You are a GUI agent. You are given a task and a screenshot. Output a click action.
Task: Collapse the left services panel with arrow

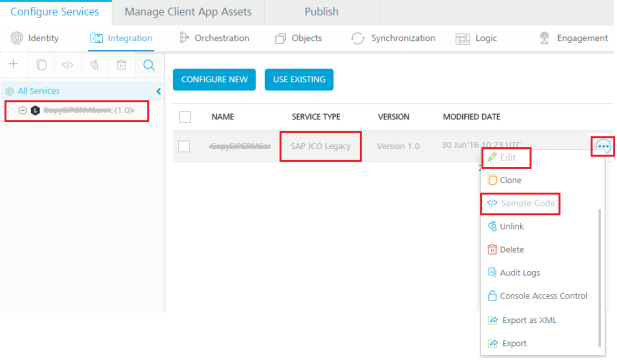158,91
